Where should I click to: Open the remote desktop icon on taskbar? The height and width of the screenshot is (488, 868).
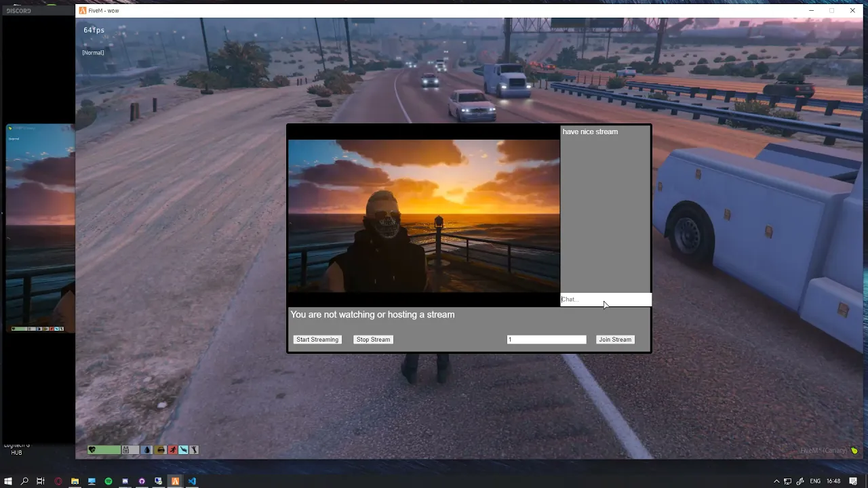pyautogui.click(x=158, y=481)
